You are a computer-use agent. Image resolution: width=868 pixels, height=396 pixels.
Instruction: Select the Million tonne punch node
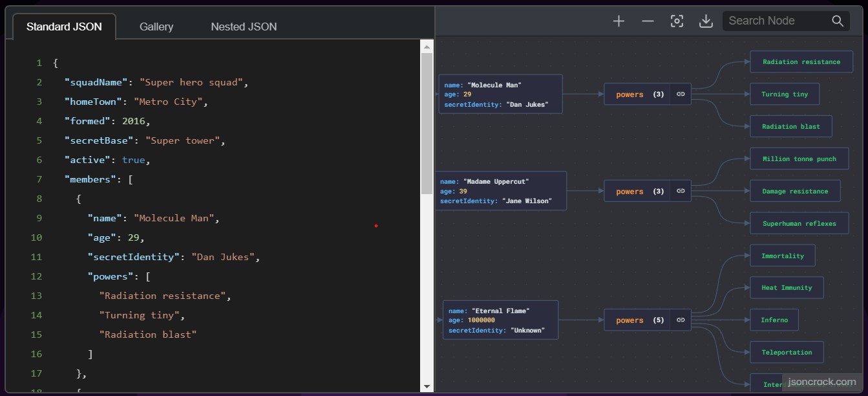pyautogui.click(x=799, y=159)
